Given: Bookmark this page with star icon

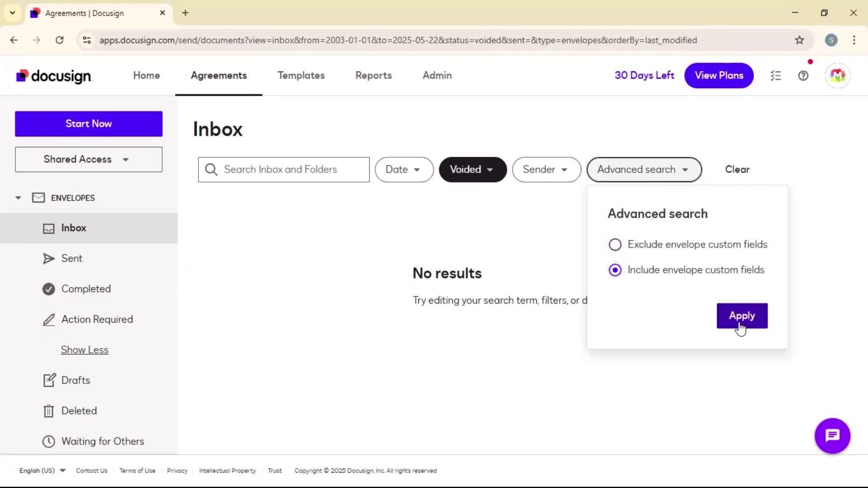Looking at the screenshot, I should coord(799,40).
